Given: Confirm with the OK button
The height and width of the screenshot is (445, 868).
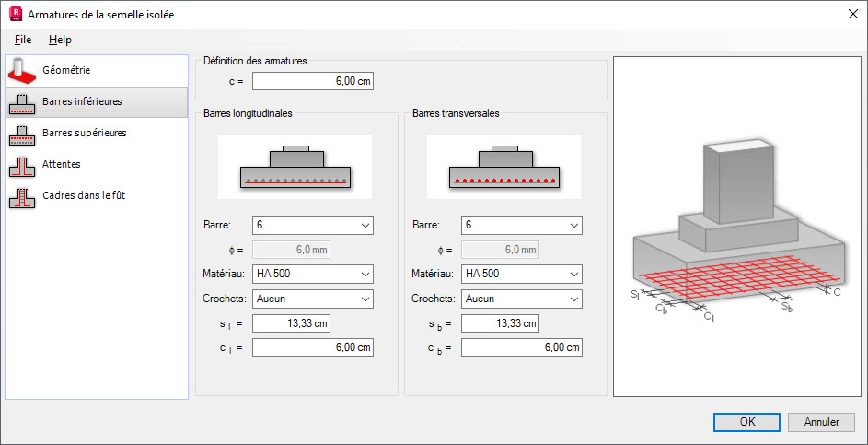Looking at the screenshot, I should 746,422.
